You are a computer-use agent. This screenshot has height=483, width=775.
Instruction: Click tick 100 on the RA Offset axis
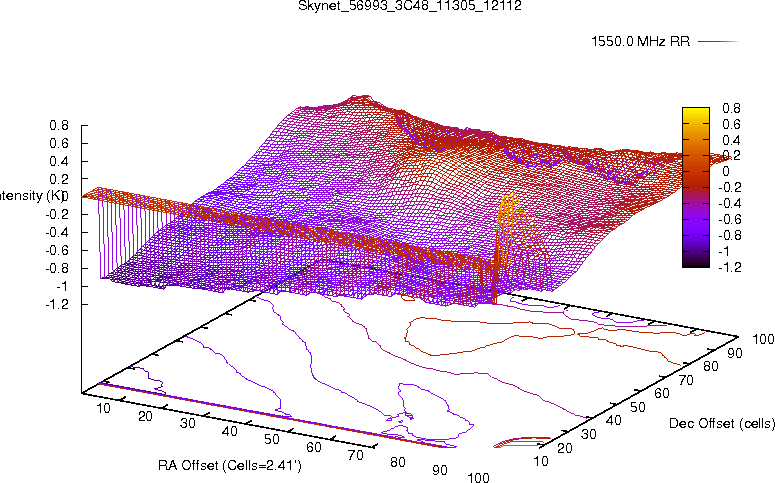[478, 478]
